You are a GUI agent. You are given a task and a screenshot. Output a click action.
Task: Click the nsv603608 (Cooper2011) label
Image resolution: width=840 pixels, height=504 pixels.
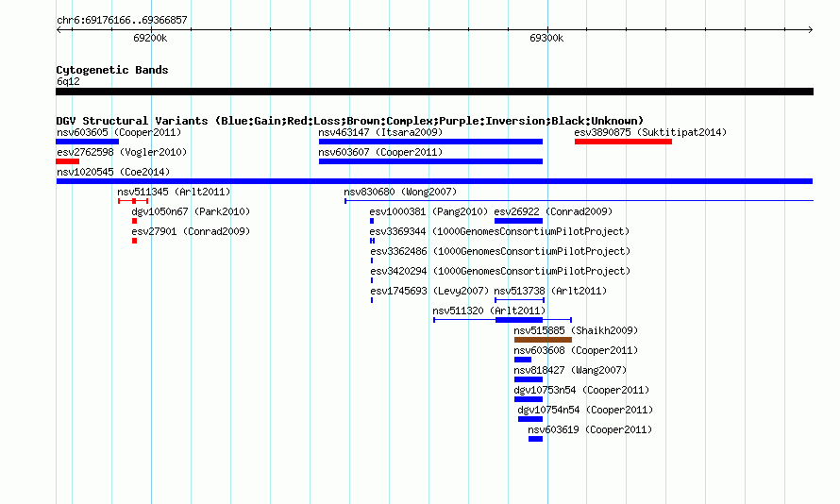click(x=576, y=350)
